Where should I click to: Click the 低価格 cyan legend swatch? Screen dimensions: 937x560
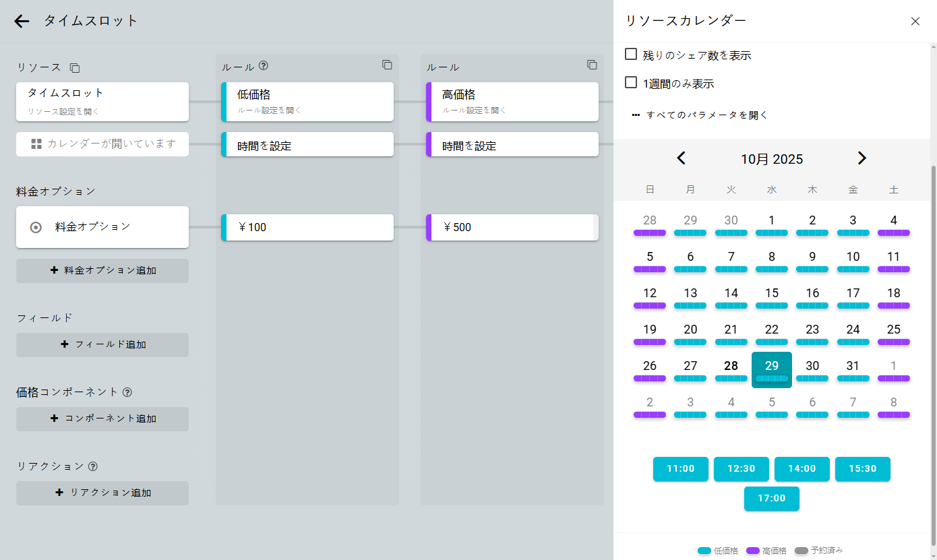(x=704, y=551)
